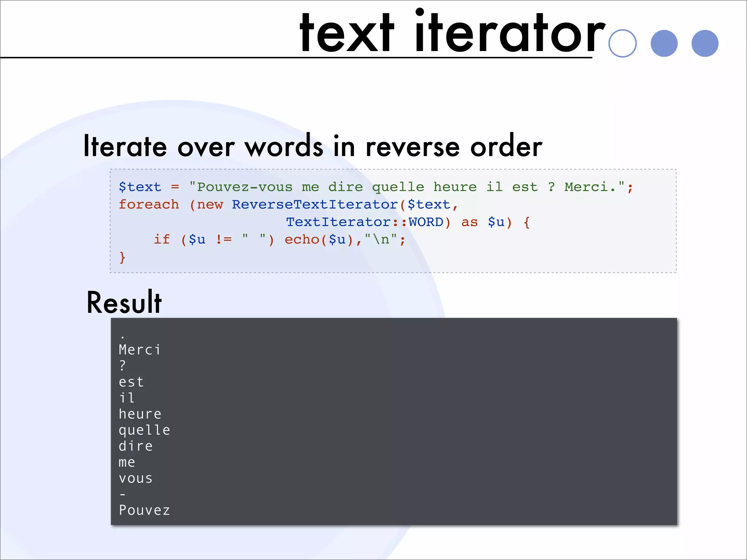
Task: Click the 'TextIterator::WORD' constant
Action: click(364, 222)
